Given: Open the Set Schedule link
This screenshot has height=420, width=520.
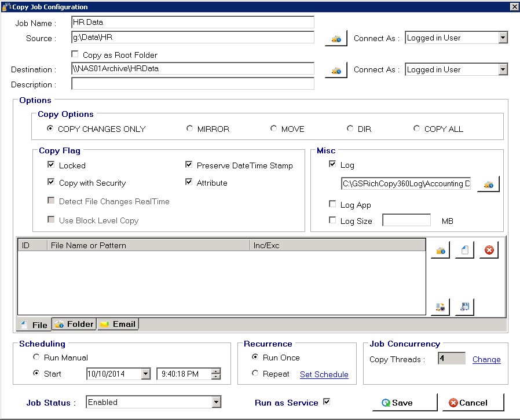Looking at the screenshot, I should coord(324,374).
